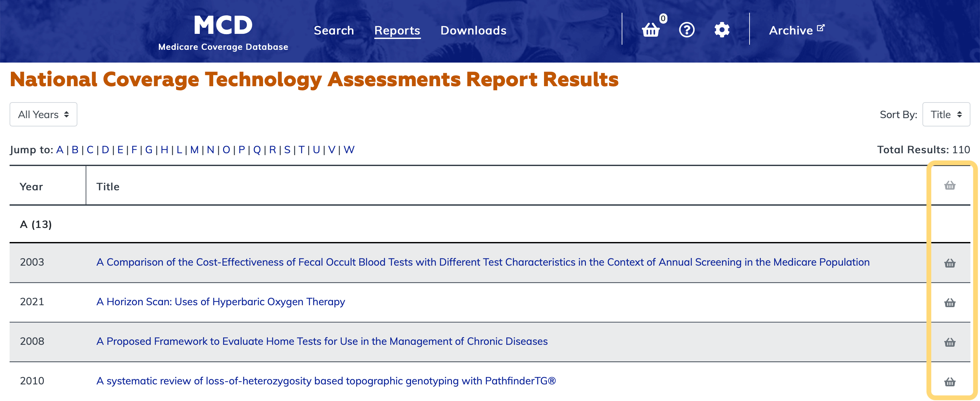Image resolution: width=980 pixels, height=401 pixels.
Task: Go to the Search menu item
Action: click(334, 30)
